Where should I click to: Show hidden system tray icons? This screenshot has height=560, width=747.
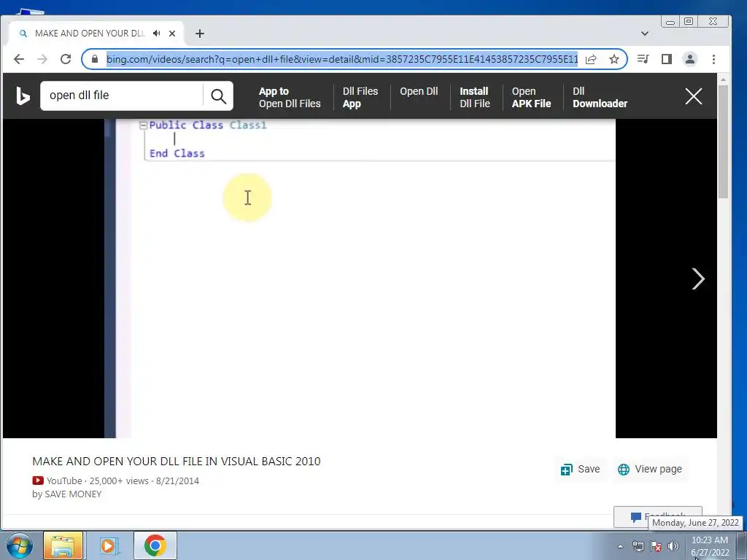pos(620,546)
